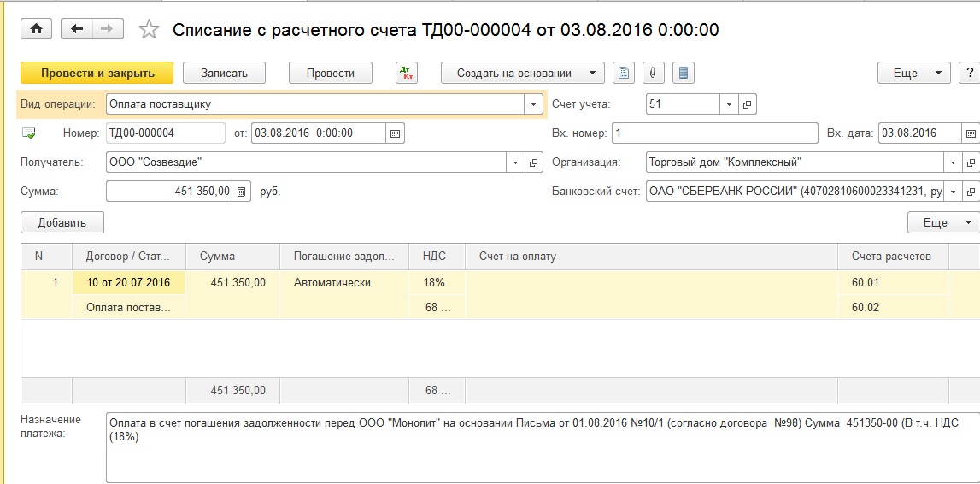Navigate back with the left arrow

(77, 29)
